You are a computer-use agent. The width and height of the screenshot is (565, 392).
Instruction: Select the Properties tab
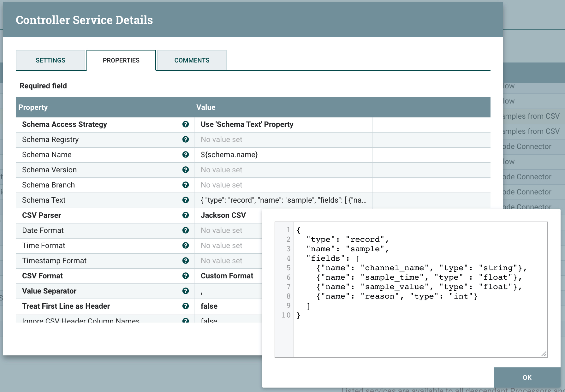(x=121, y=60)
